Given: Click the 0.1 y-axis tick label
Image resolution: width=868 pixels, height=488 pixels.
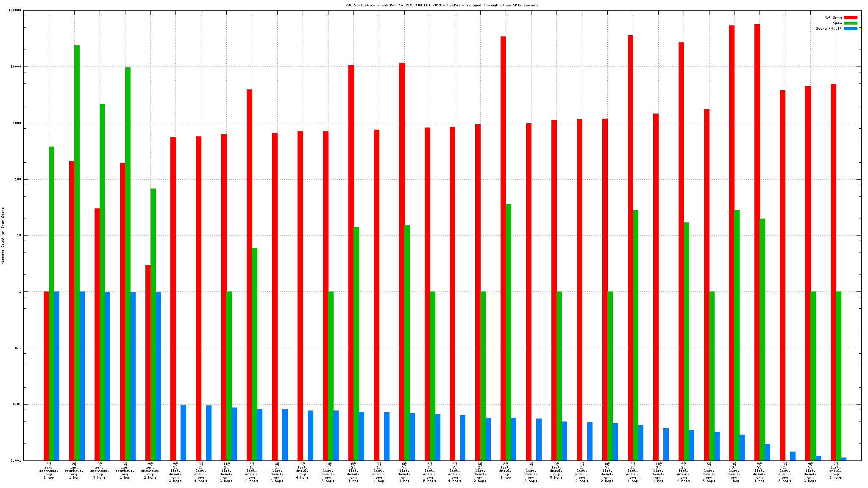Looking at the screenshot, I should [17, 348].
